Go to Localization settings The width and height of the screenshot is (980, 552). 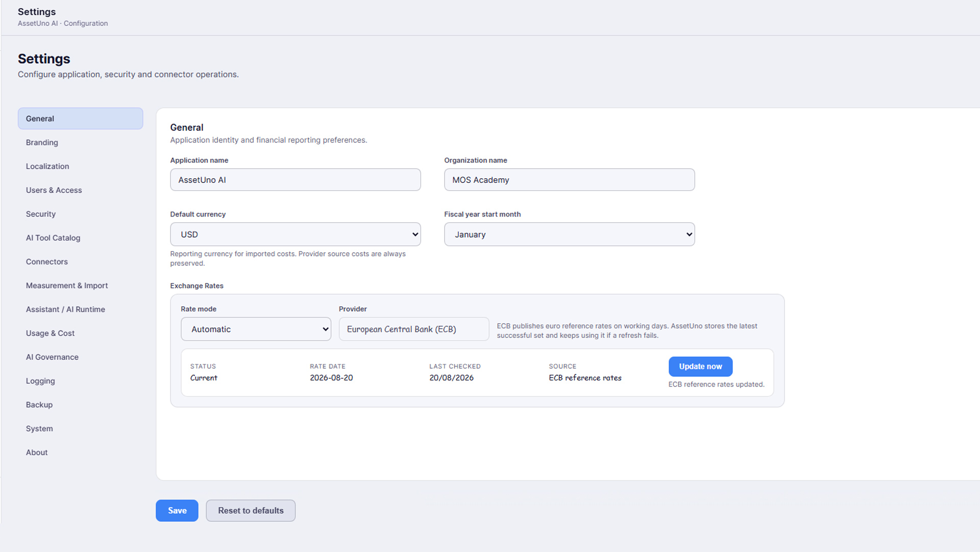point(80,166)
